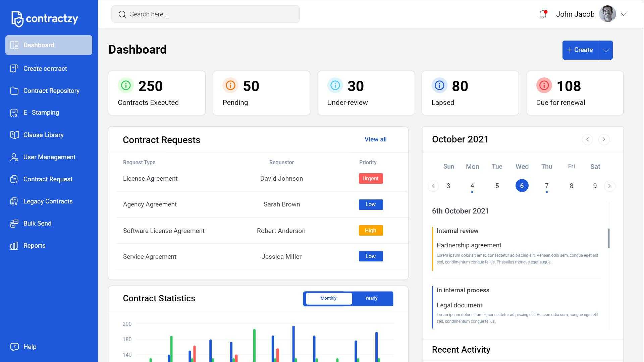The height and width of the screenshot is (362, 644).
Task: Click the notification bell icon
Action: click(x=543, y=14)
